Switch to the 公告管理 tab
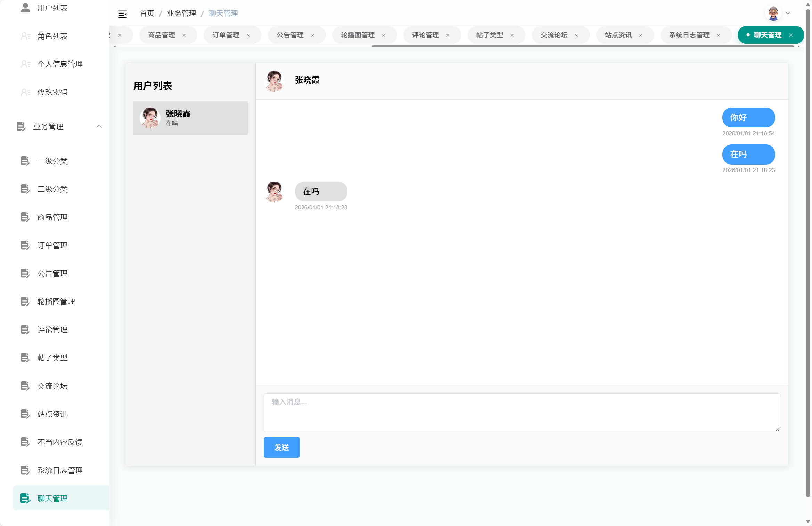The width and height of the screenshot is (812, 526). 290,35
